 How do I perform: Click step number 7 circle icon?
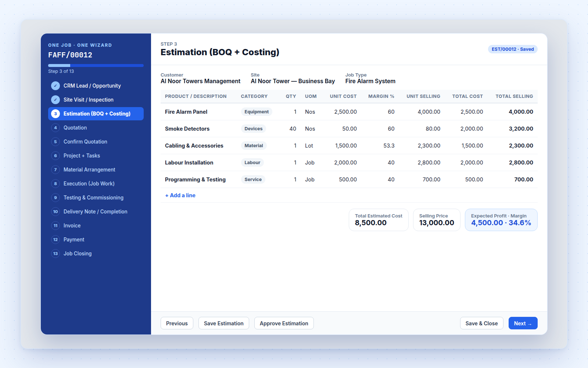coord(55,170)
